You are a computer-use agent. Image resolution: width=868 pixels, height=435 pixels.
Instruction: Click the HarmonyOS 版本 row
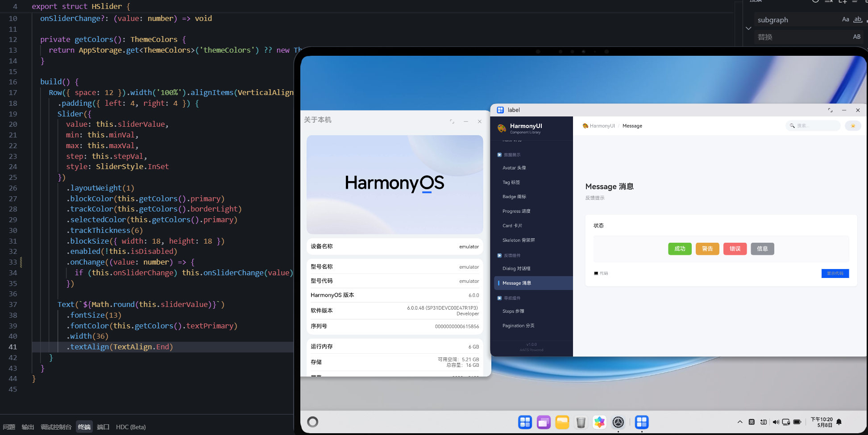(395, 295)
